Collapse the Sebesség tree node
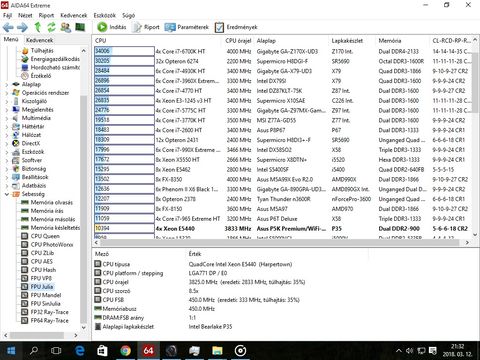Image resolution: width=480 pixels, height=360 pixels. pyautogui.click(x=7, y=194)
